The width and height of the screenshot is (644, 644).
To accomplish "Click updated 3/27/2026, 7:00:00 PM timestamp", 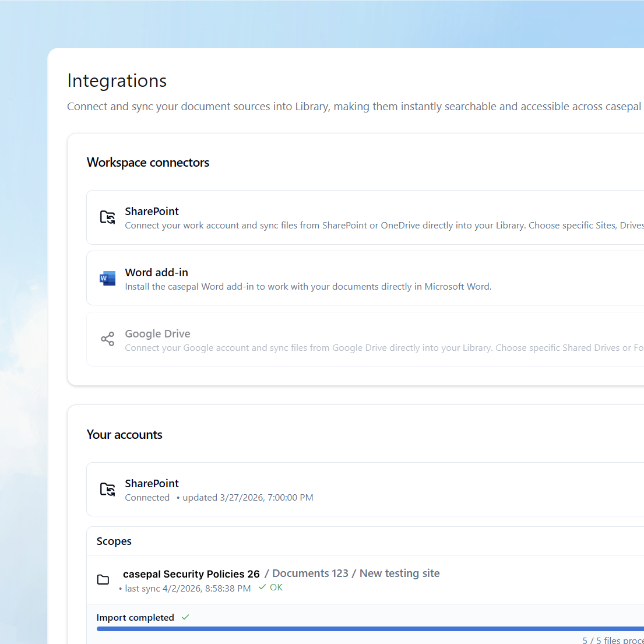I will tap(248, 497).
